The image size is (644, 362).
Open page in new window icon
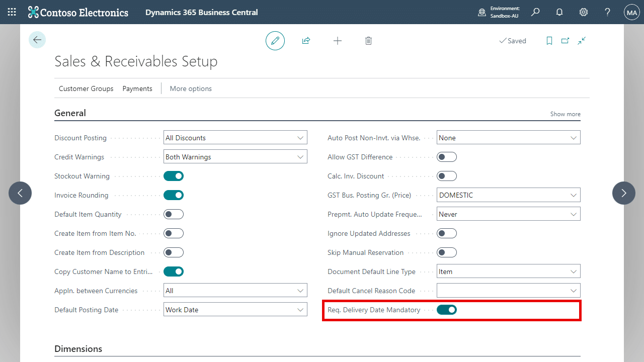click(x=565, y=41)
